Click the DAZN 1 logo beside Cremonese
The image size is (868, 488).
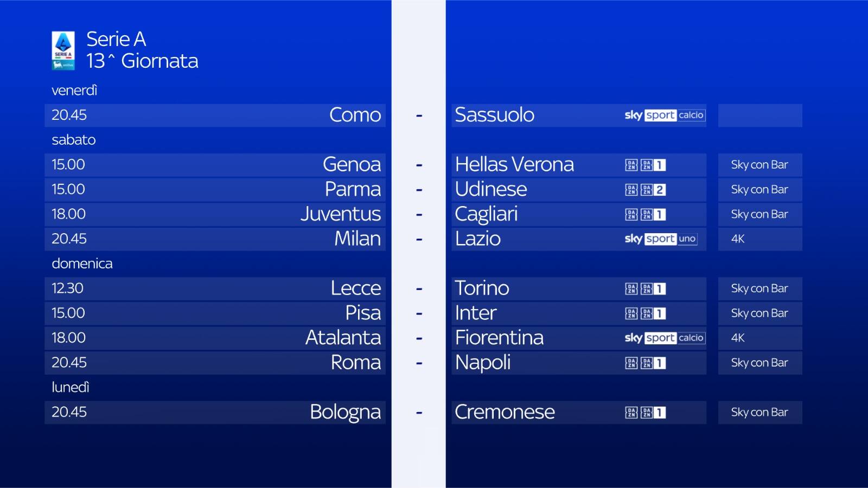[646, 413]
